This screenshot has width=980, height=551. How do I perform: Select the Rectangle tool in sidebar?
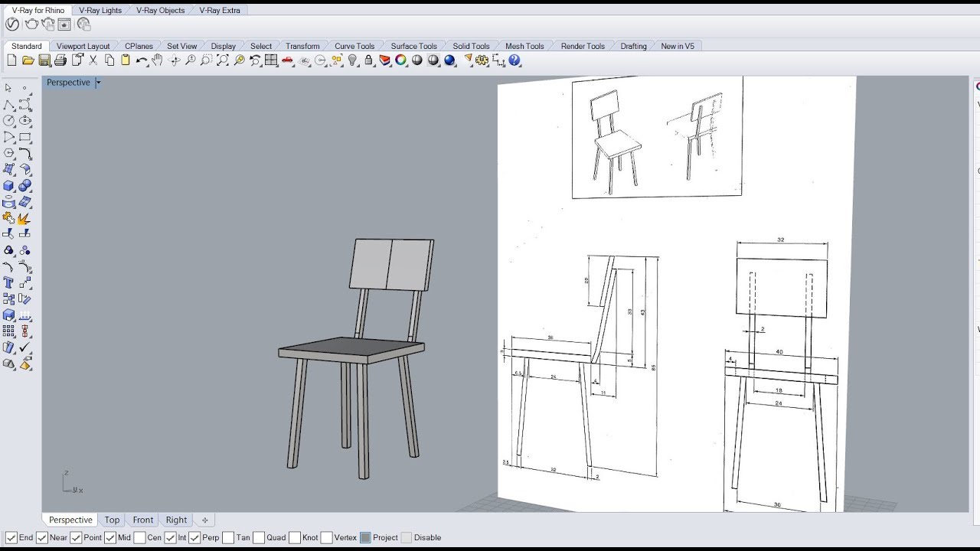point(25,137)
